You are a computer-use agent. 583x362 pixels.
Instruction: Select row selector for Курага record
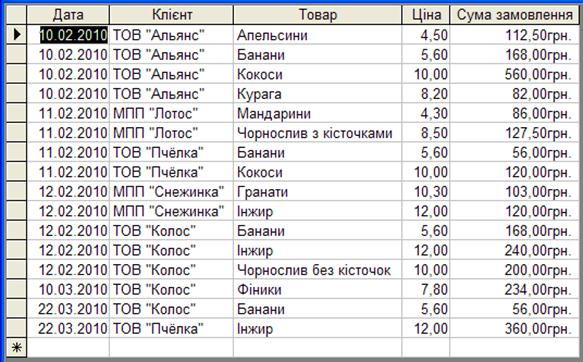(17, 93)
